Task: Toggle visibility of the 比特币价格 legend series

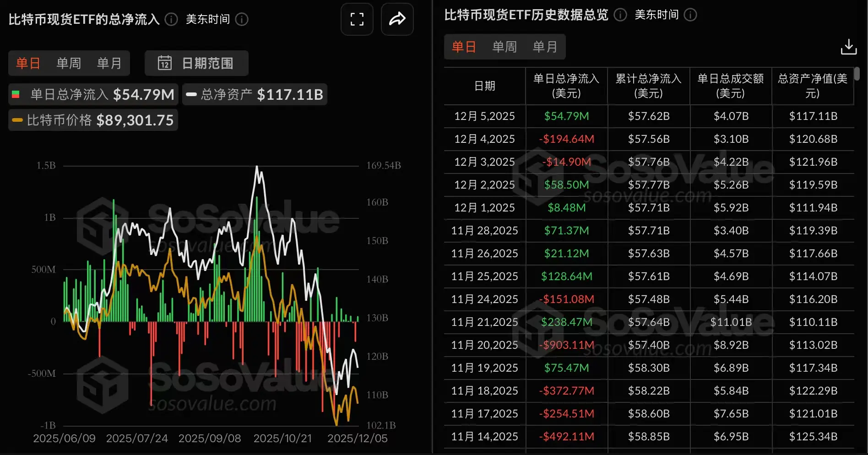Action: tap(92, 120)
